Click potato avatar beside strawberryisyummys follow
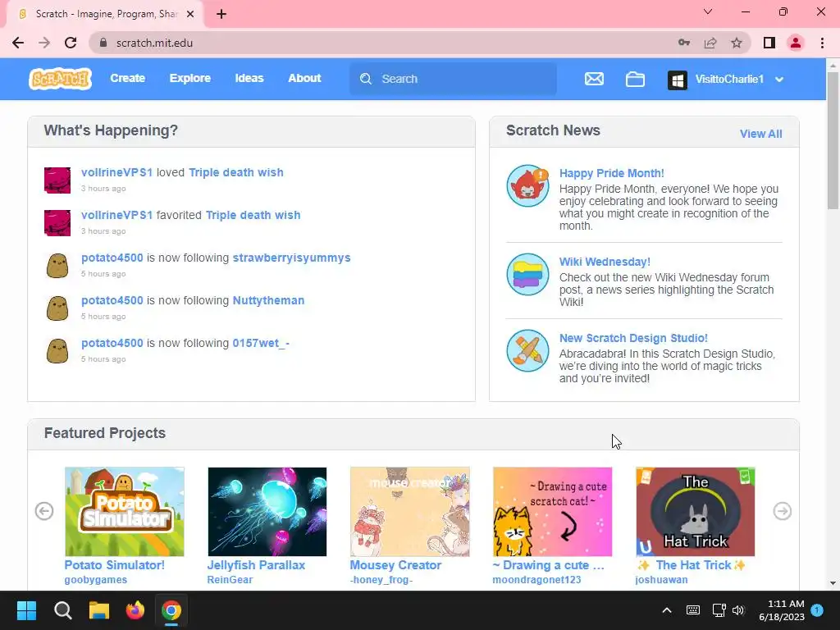The image size is (840, 630). 57,266
